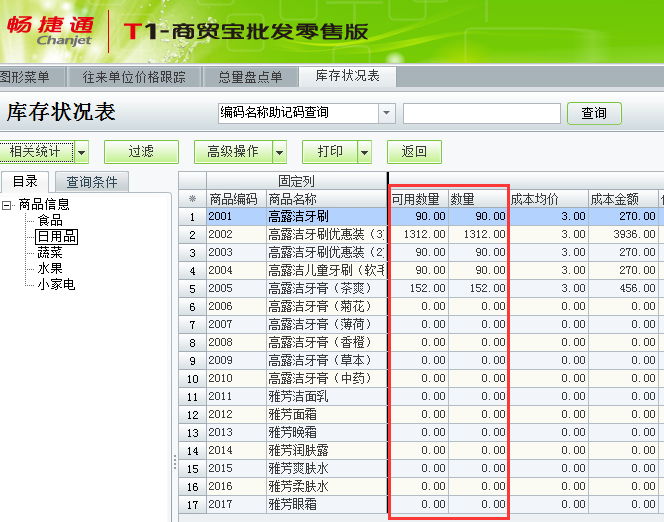Click the 商品名称 column header

326,199
